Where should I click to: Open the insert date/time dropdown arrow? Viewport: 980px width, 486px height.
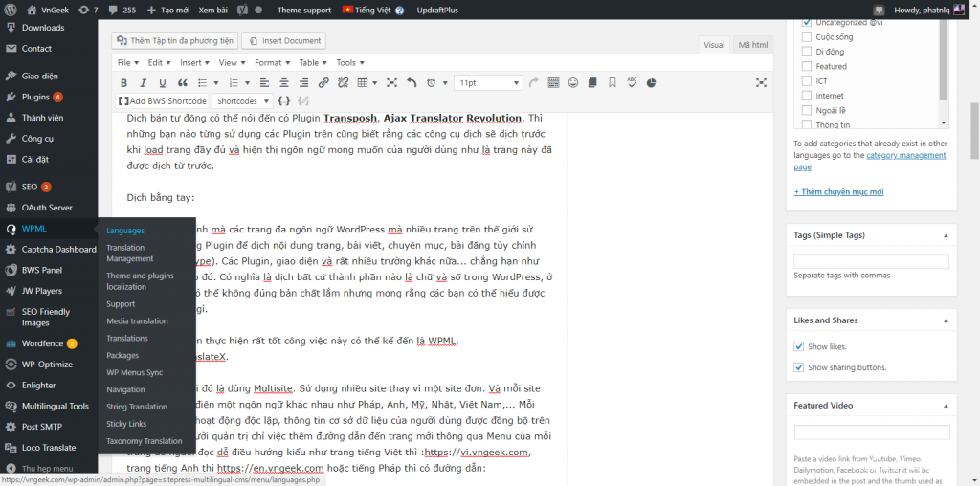pos(445,82)
